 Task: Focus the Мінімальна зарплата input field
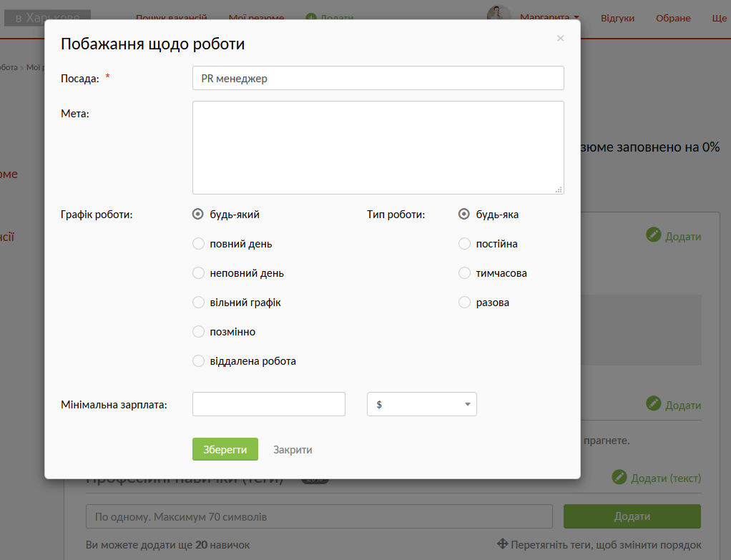pyautogui.click(x=269, y=404)
